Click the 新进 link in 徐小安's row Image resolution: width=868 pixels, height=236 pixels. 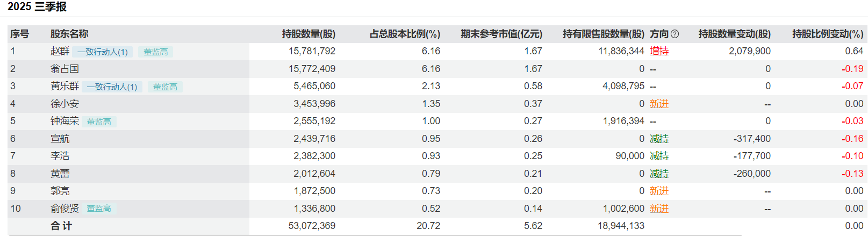tap(659, 104)
